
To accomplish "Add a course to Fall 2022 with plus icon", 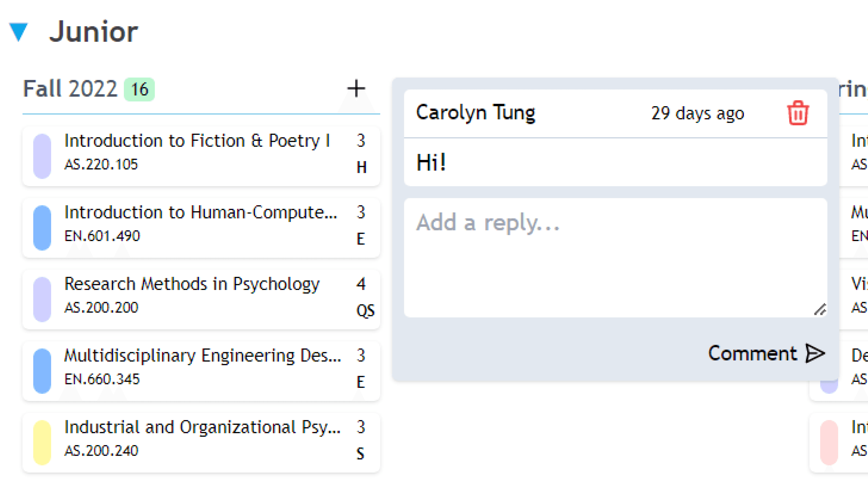I will pos(356,89).
